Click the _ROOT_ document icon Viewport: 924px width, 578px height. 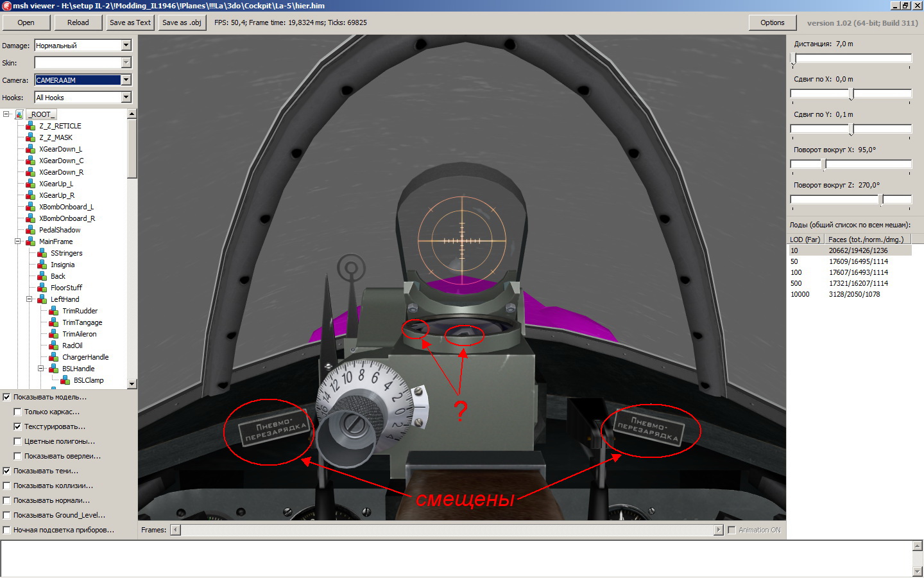coord(19,114)
